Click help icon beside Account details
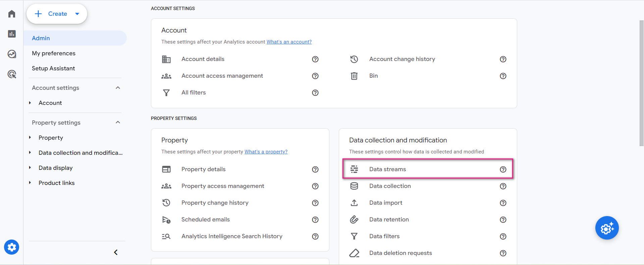The height and width of the screenshot is (265, 644). tap(315, 59)
